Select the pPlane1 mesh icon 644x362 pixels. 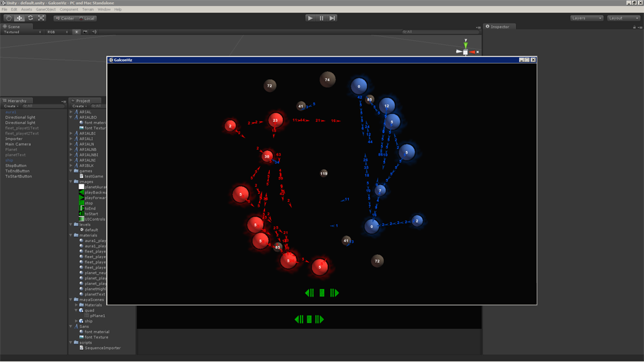(87, 316)
